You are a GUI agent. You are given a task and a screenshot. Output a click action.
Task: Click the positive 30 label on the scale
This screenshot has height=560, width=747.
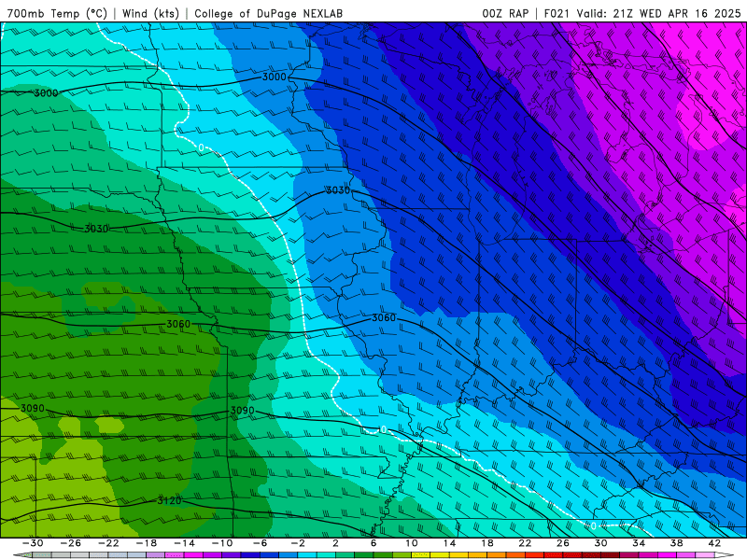click(600, 543)
